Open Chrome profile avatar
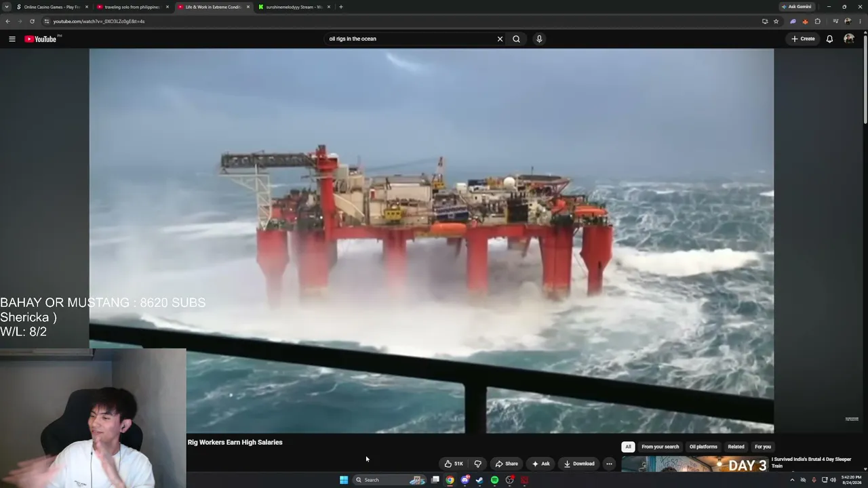Viewport: 868px width, 488px height. [x=848, y=21]
